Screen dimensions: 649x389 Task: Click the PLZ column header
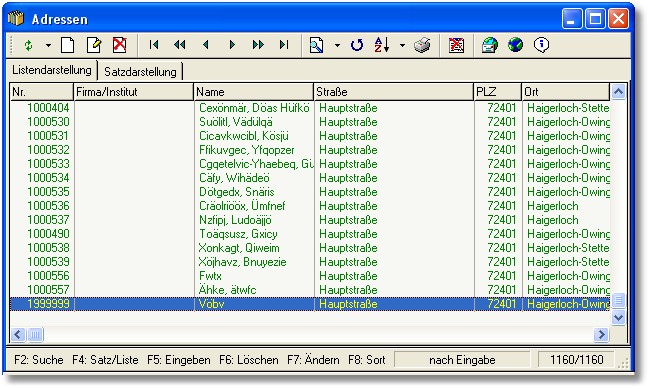[x=498, y=92]
